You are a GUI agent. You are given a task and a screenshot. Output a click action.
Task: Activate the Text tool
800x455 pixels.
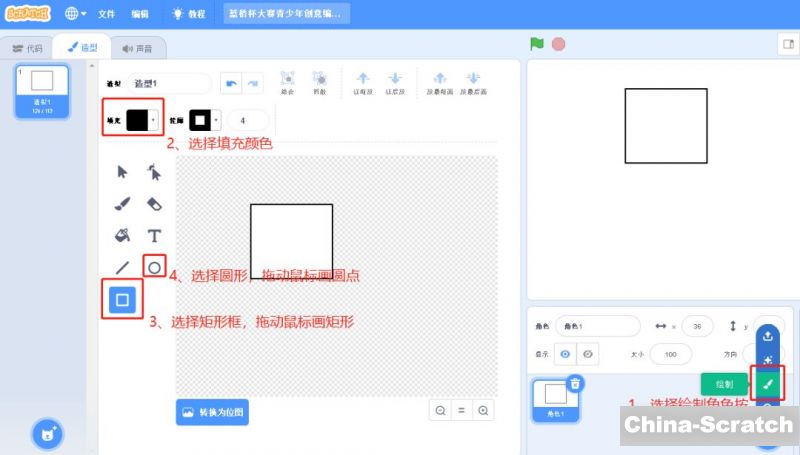(154, 236)
